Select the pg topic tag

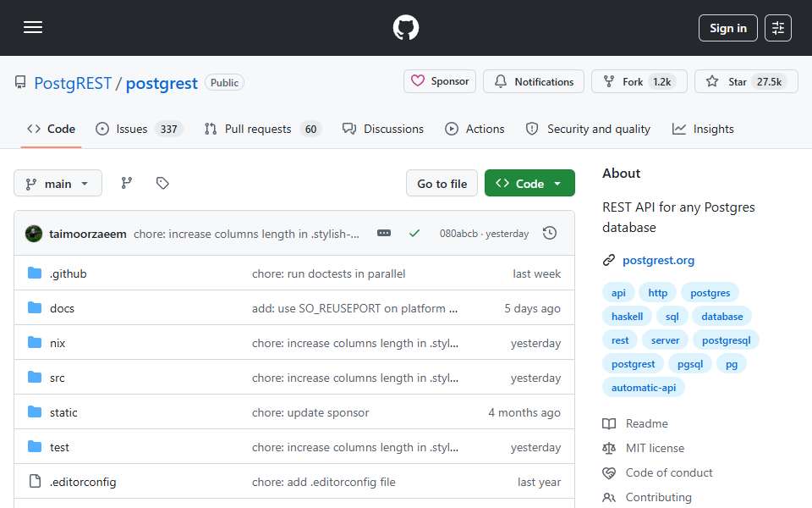point(731,364)
